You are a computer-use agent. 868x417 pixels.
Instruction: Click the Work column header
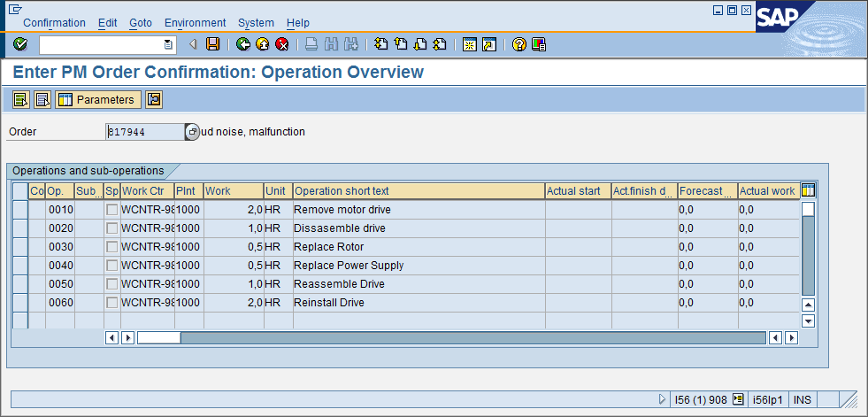pyautogui.click(x=234, y=191)
